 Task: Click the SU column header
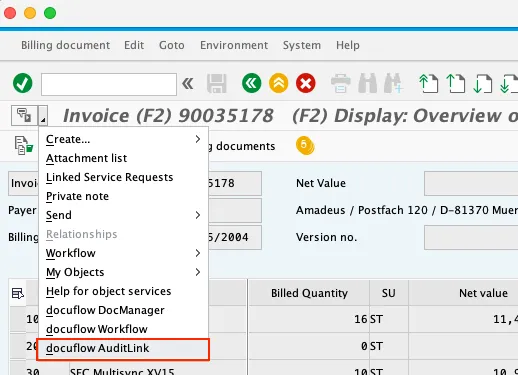[x=389, y=293]
